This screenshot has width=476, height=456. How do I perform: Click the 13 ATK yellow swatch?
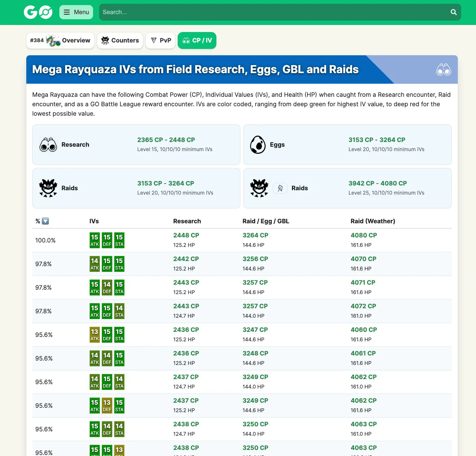(x=95, y=335)
